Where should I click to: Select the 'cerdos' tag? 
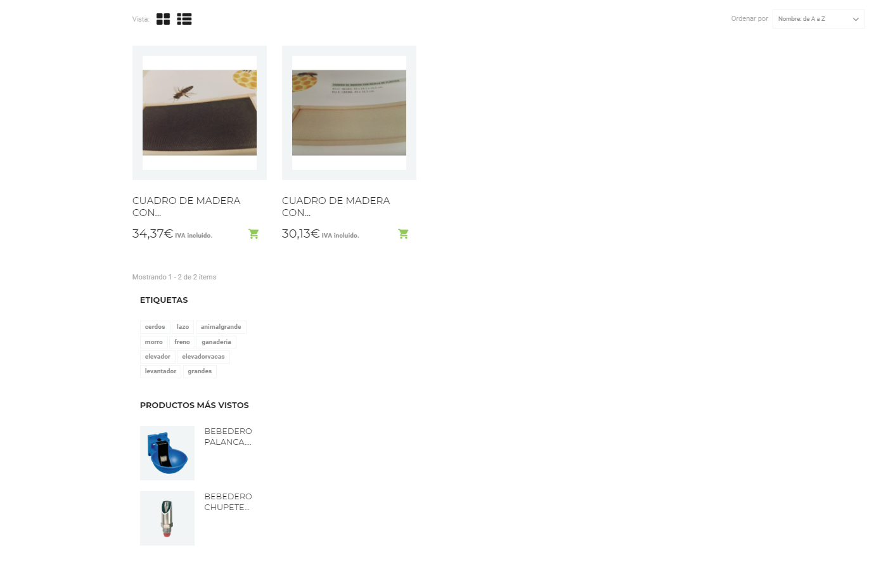155,327
